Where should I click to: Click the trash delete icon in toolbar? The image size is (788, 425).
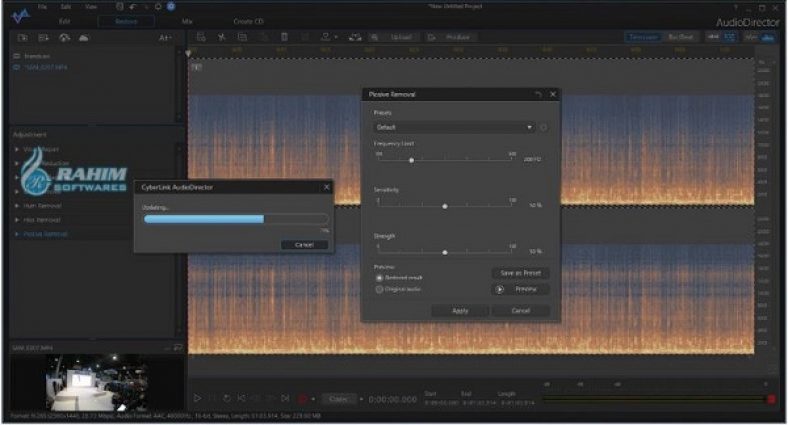tap(285, 37)
